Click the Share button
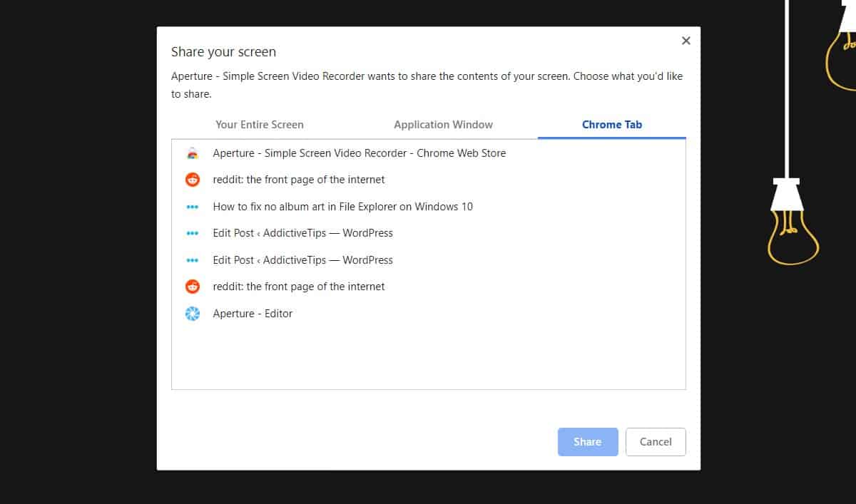This screenshot has height=504, width=856. click(x=588, y=442)
